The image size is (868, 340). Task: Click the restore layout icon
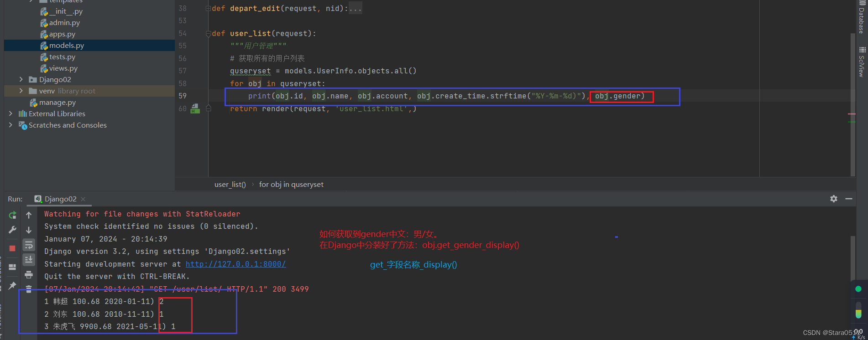[x=12, y=267]
